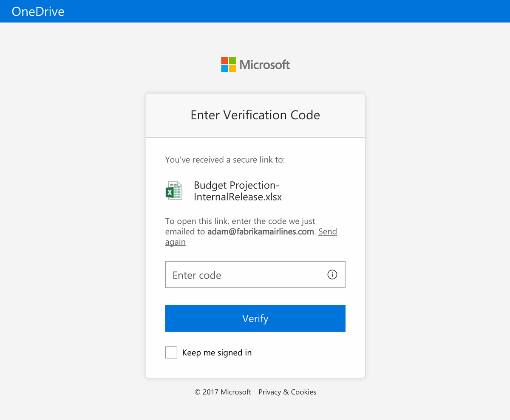
Task: Click the © 2017 Microsoft footer text
Action: coord(222,392)
